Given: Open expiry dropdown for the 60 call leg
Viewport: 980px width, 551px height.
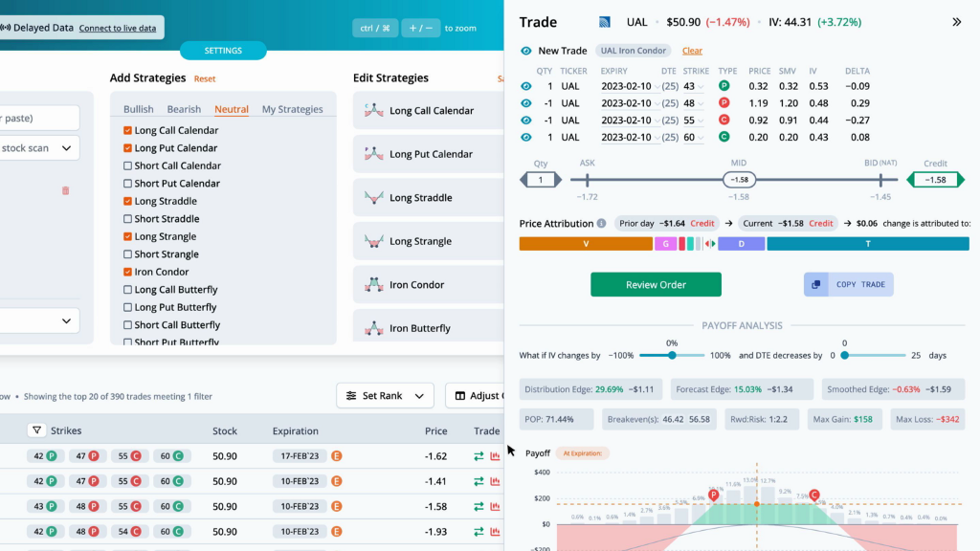Looking at the screenshot, I should click(x=657, y=138).
